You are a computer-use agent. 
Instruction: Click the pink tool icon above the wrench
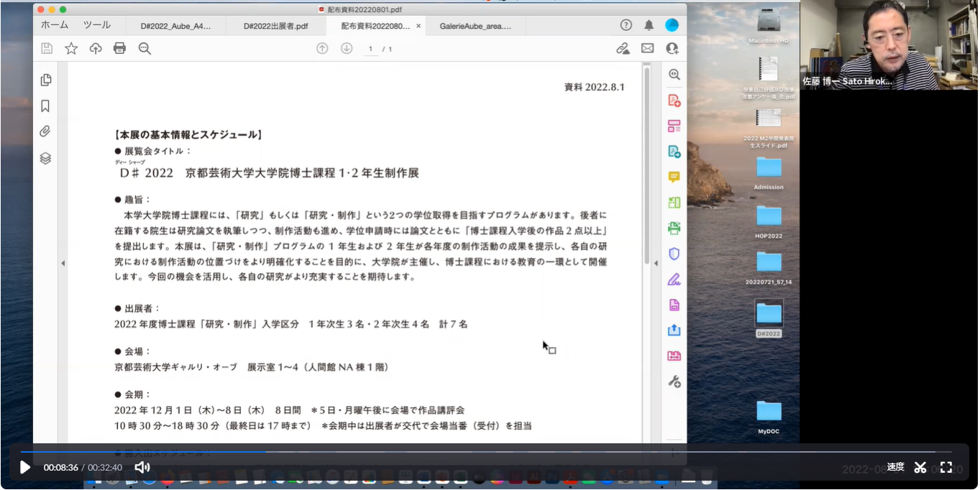(674, 356)
